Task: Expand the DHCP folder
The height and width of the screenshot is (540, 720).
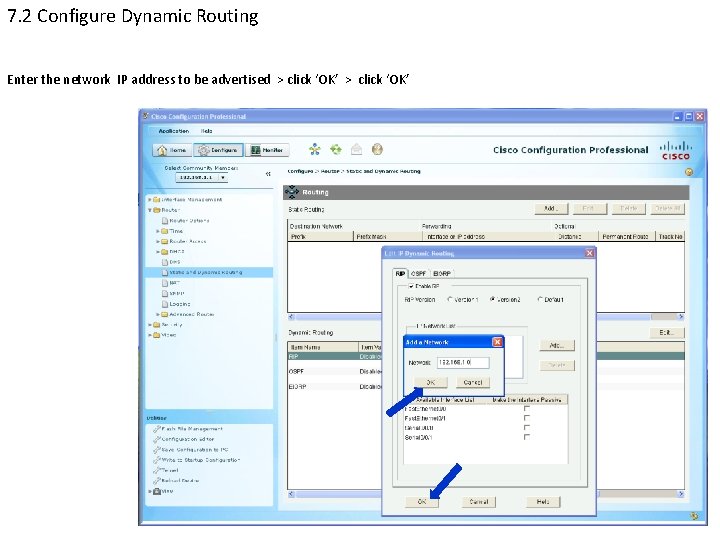Action: tap(158, 252)
